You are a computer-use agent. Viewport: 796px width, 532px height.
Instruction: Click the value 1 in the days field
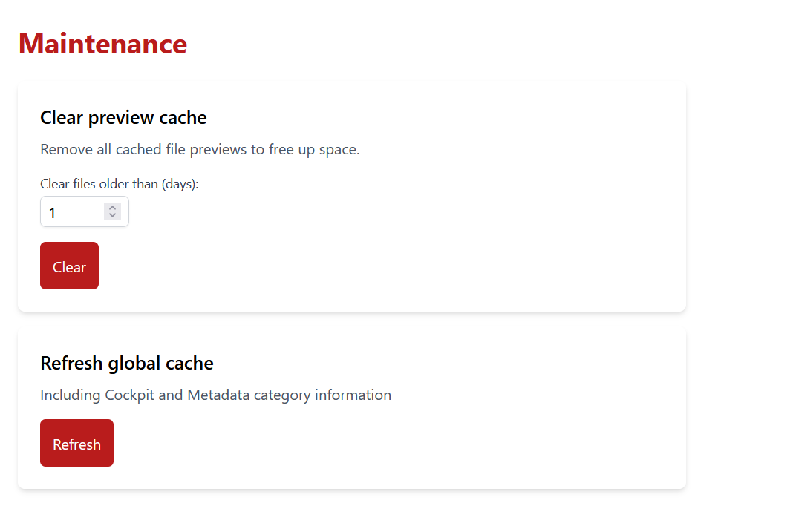[x=53, y=213]
